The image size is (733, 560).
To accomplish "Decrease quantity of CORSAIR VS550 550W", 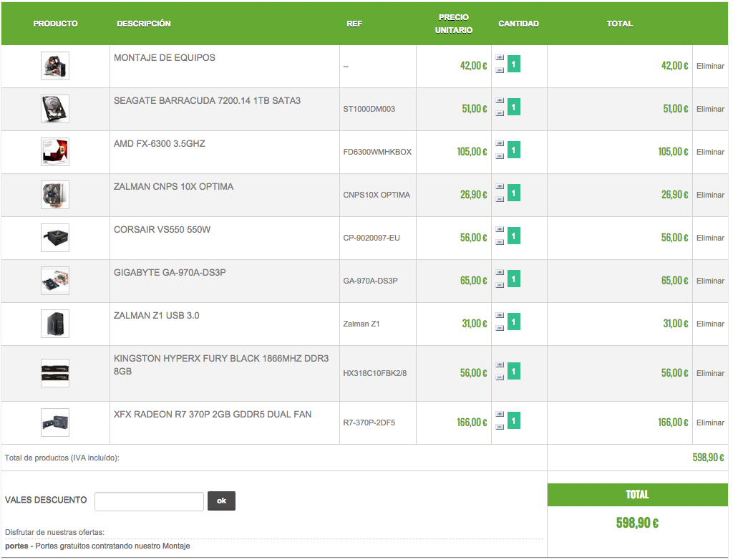I will coord(500,242).
